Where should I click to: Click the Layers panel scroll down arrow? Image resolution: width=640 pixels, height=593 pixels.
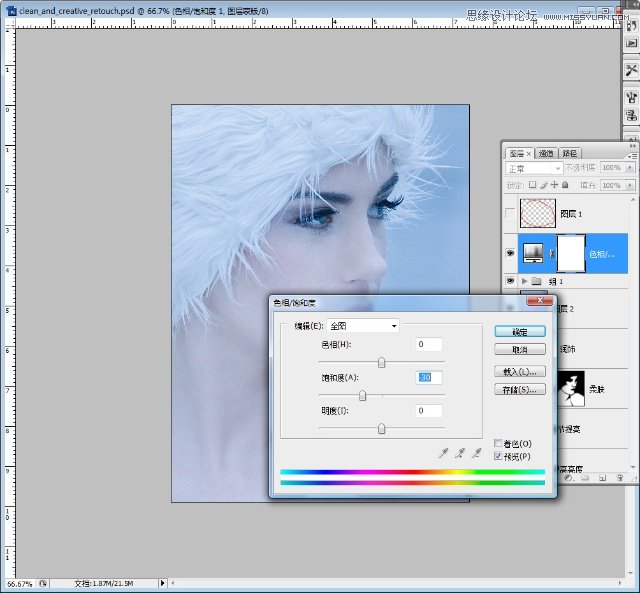tap(633, 467)
